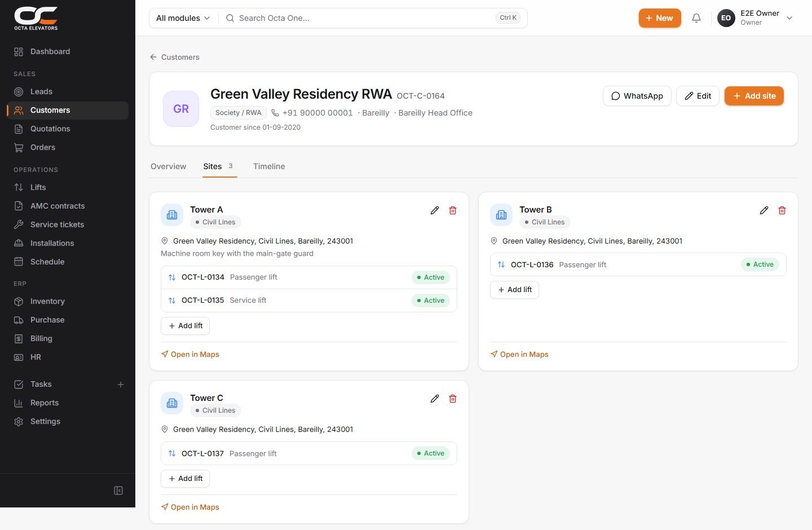
Task: Add a task with the plus icon
Action: click(121, 385)
